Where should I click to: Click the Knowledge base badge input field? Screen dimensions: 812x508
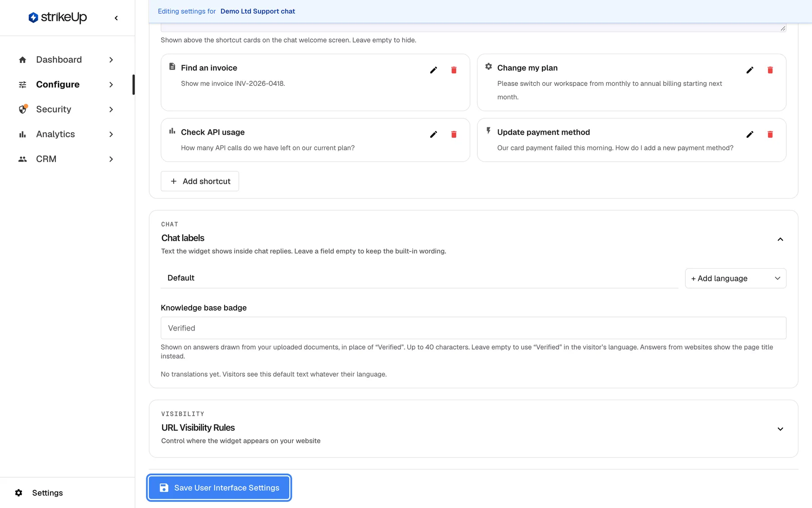473,328
